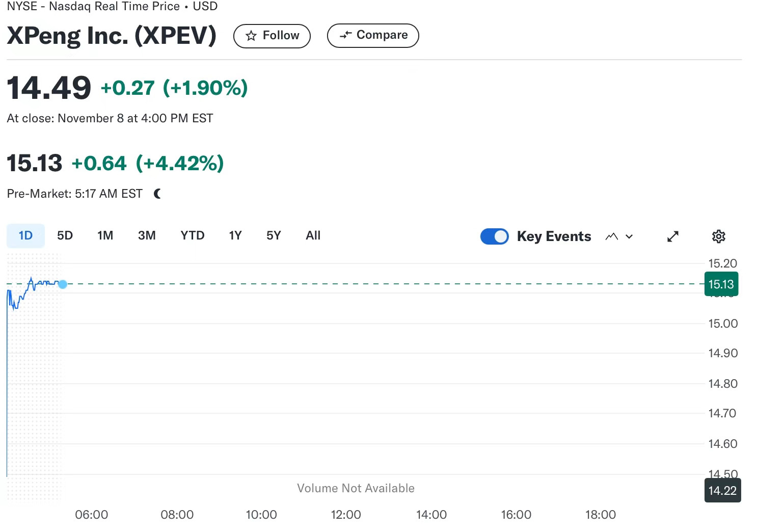This screenshot has height=532, width=758.
Task: Click the compare arrows icon
Action: coord(346,35)
